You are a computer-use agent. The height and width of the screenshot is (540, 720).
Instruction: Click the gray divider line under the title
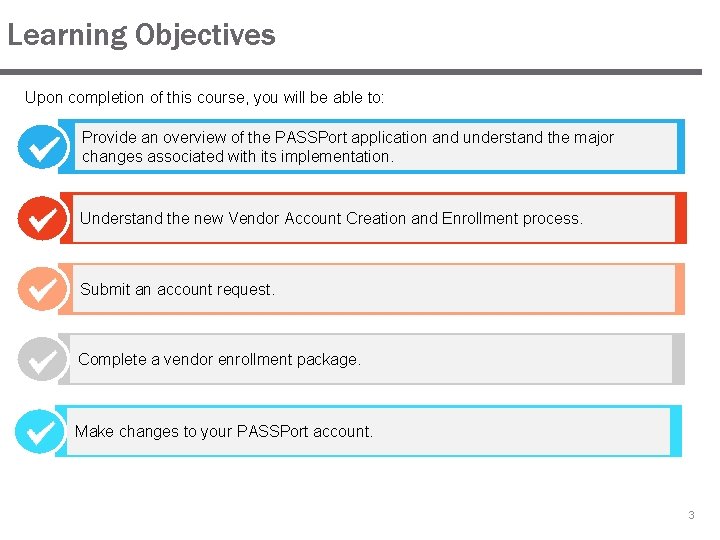coord(350,72)
